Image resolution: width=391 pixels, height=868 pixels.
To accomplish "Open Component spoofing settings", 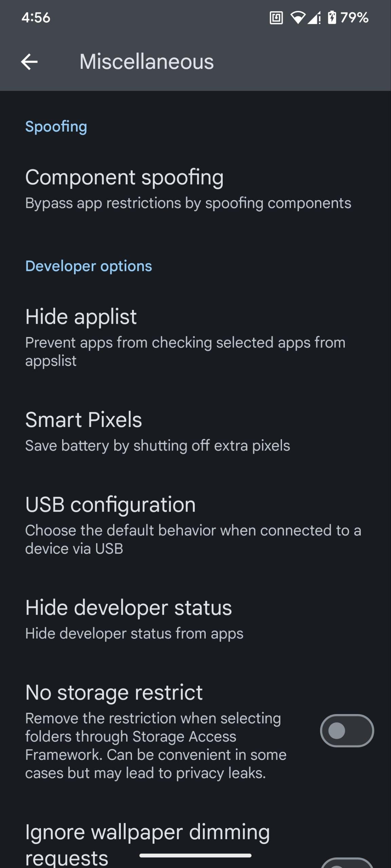I will pos(188,189).
